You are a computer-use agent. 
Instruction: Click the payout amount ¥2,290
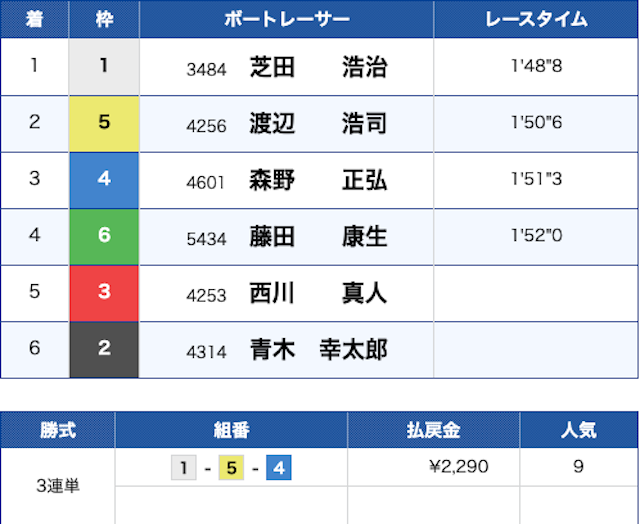pyautogui.click(x=457, y=466)
